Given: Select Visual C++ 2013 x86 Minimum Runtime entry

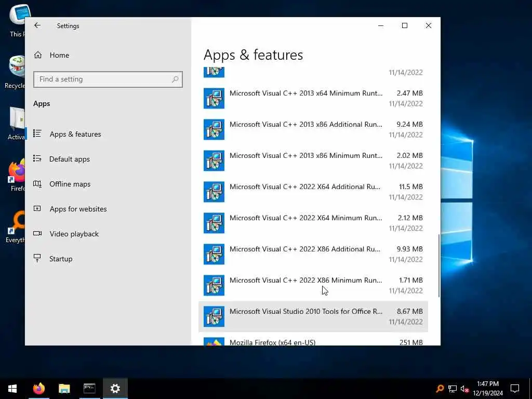Looking at the screenshot, I should [x=313, y=161].
